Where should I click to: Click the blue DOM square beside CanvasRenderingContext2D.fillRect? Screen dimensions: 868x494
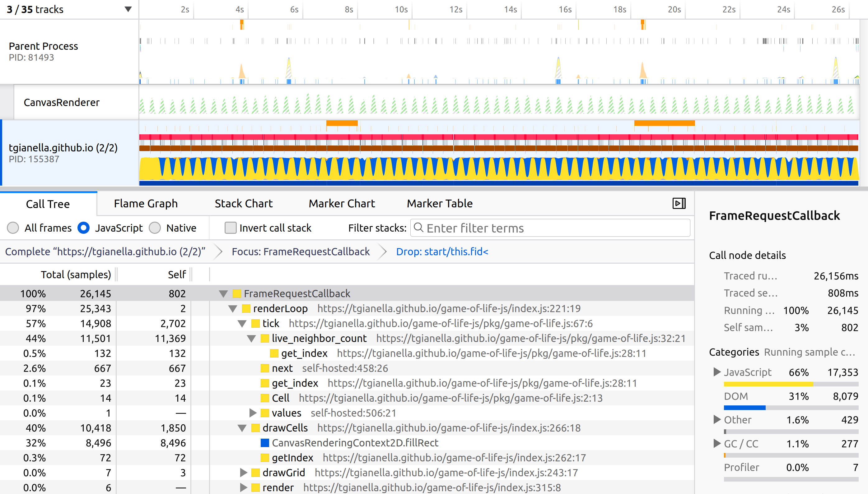pos(265,443)
